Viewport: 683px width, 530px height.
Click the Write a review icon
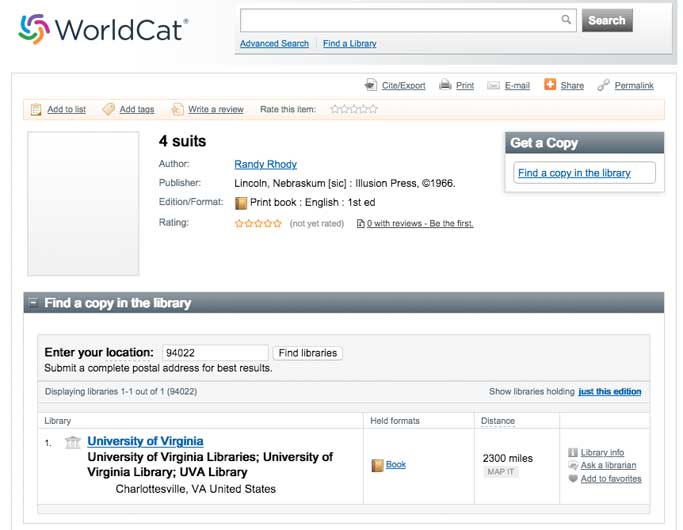tap(177, 109)
